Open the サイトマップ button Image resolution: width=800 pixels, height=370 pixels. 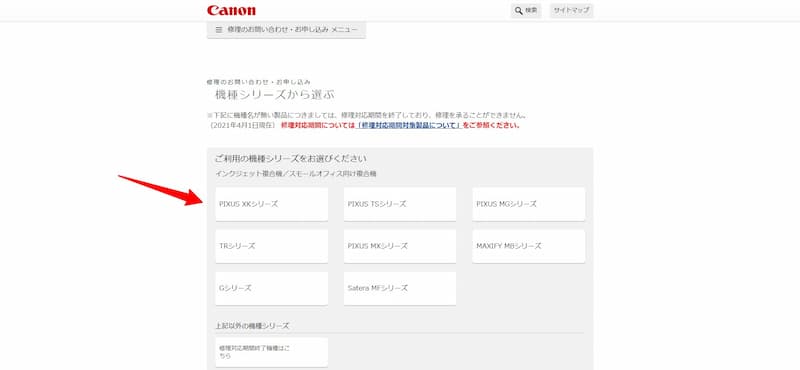click(x=571, y=11)
